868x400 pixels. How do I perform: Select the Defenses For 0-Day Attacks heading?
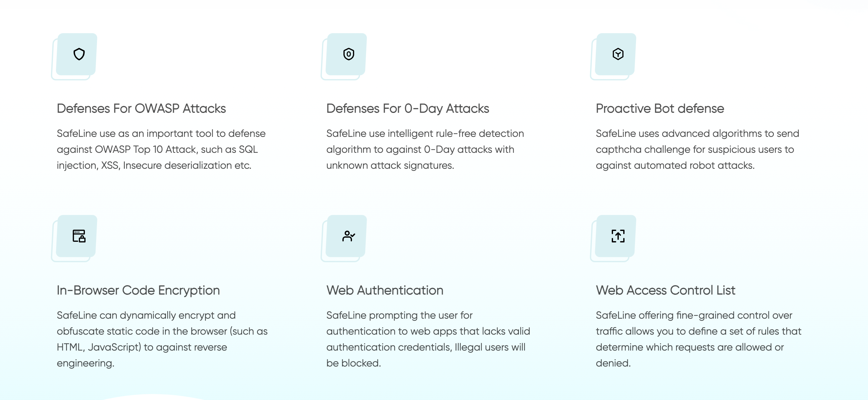408,109
